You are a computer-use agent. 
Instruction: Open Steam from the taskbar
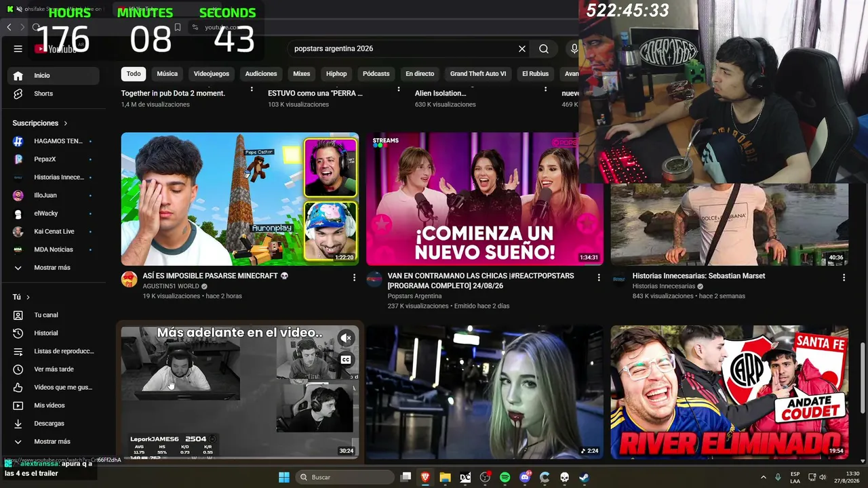point(584,477)
